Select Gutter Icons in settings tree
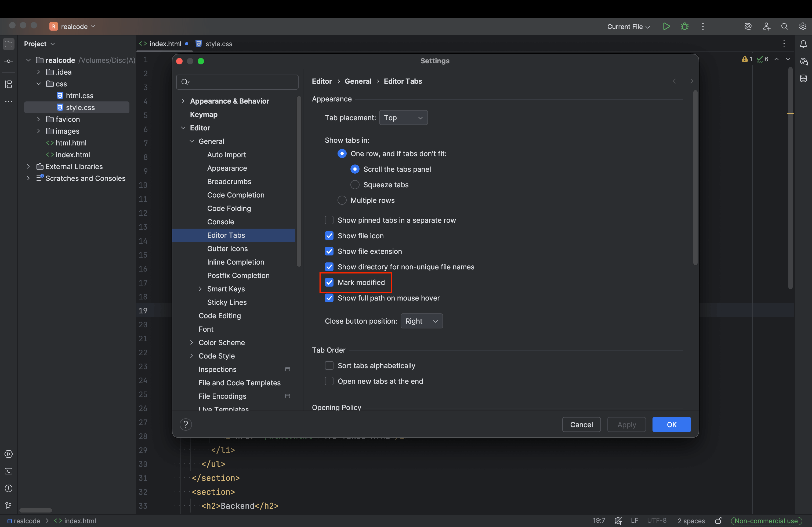 (x=227, y=248)
